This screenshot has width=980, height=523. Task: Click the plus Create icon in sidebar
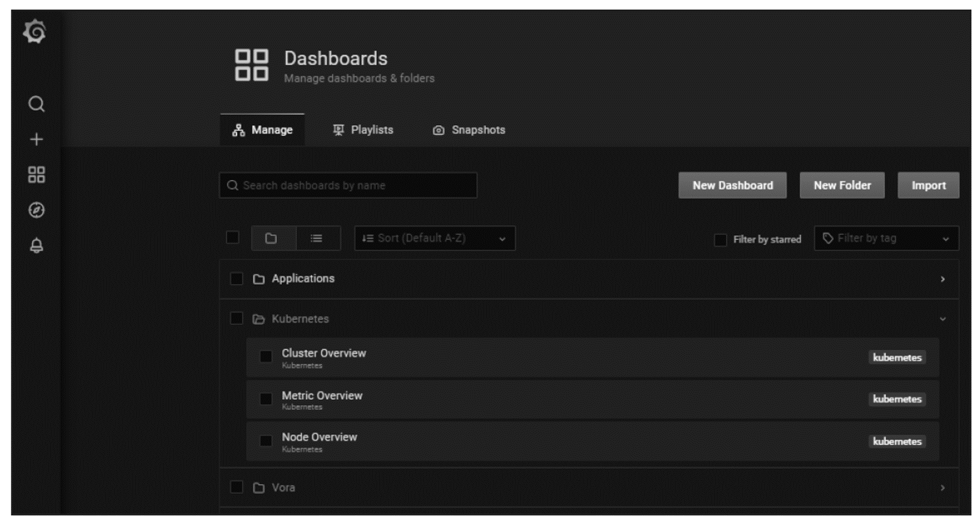pyautogui.click(x=36, y=140)
